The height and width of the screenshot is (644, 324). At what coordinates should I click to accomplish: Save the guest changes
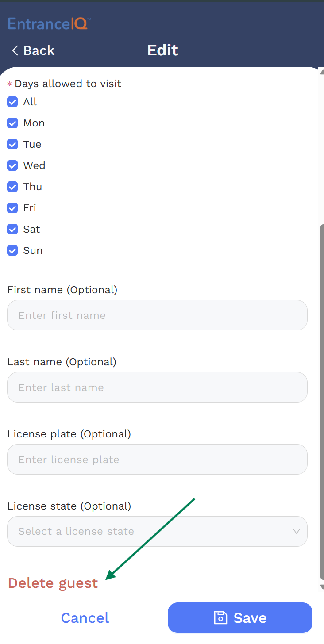click(240, 618)
